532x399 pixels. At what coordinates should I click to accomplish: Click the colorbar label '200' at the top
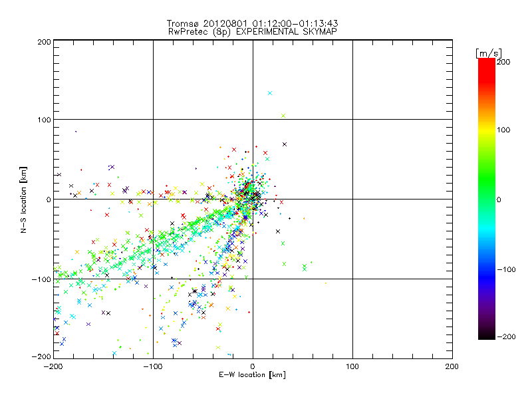pyautogui.click(x=503, y=62)
